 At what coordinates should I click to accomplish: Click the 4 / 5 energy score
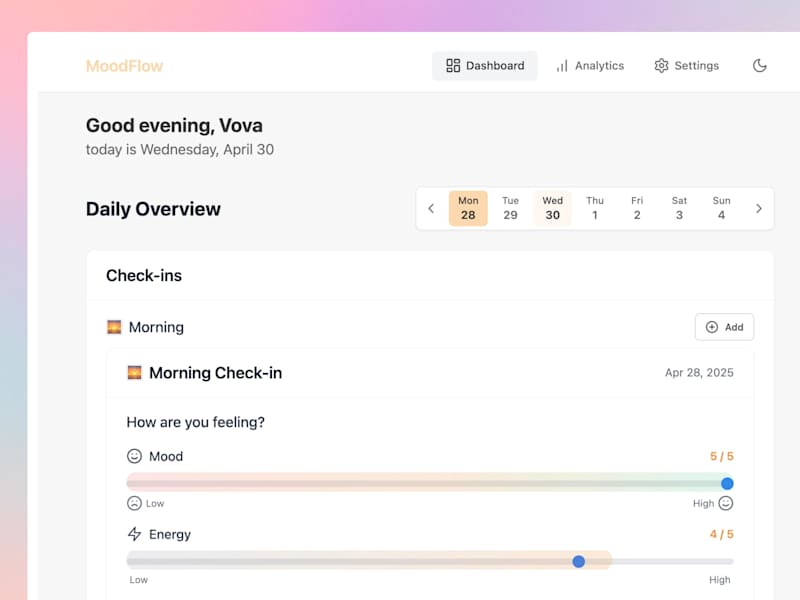pyautogui.click(x=721, y=534)
